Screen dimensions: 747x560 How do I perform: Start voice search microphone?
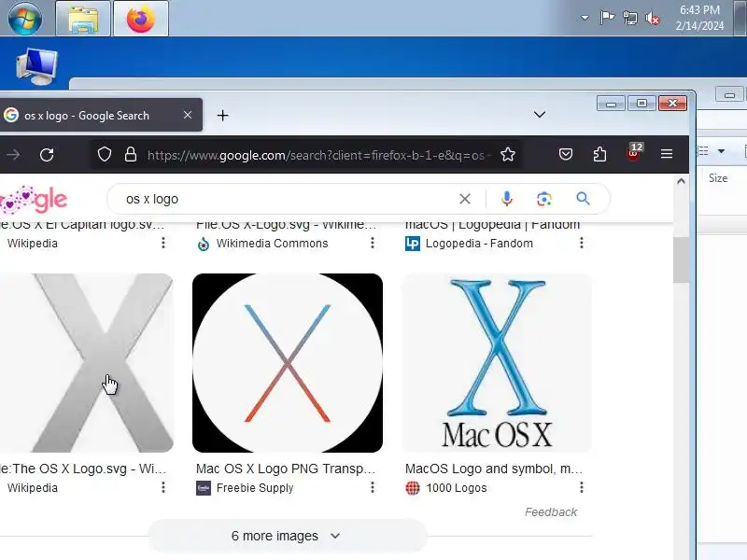[507, 199]
